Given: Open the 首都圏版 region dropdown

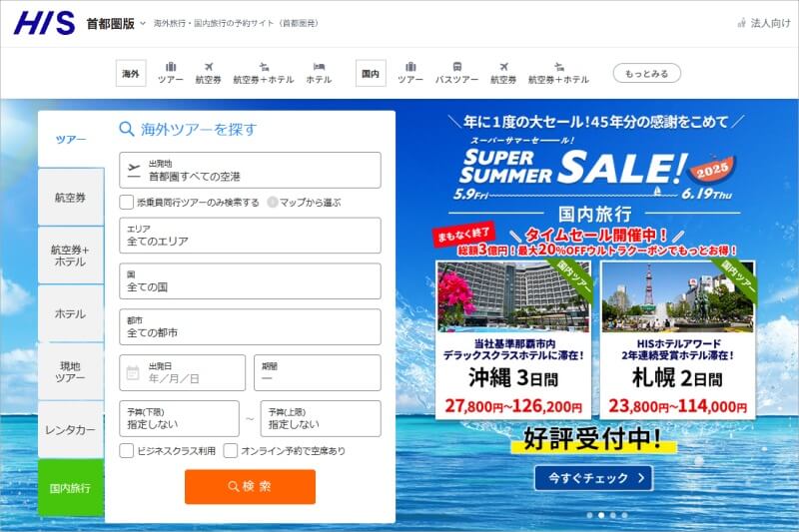Looking at the screenshot, I should click(x=116, y=23).
